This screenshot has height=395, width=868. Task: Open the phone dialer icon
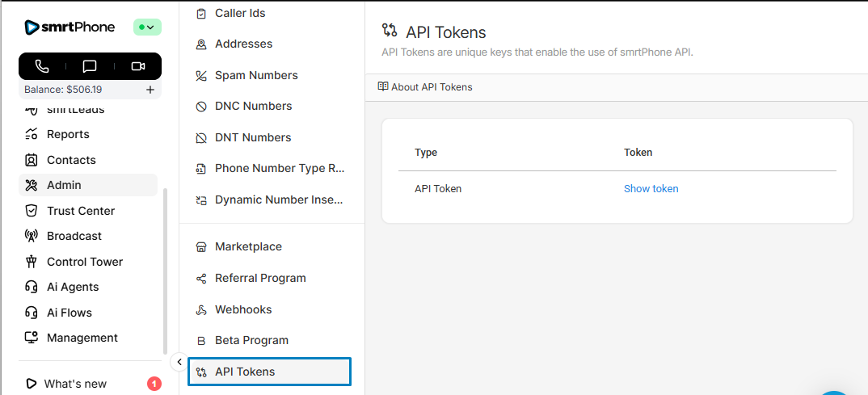click(42, 66)
